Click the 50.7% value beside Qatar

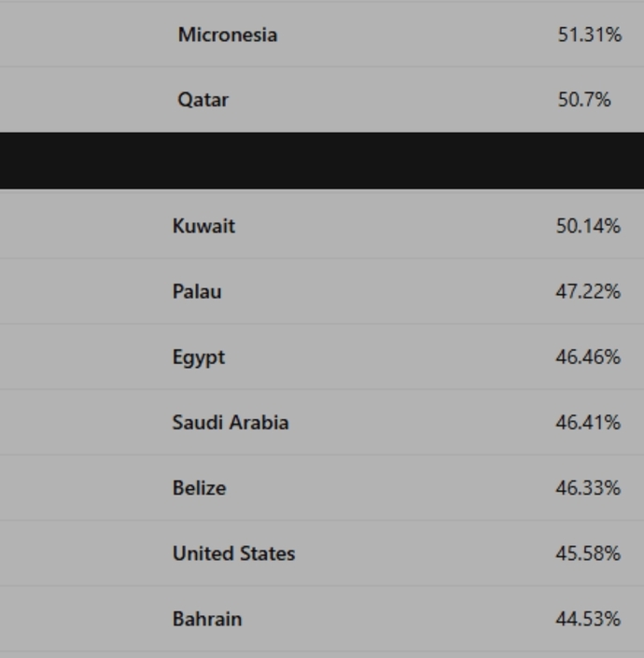click(x=584, y=100)
